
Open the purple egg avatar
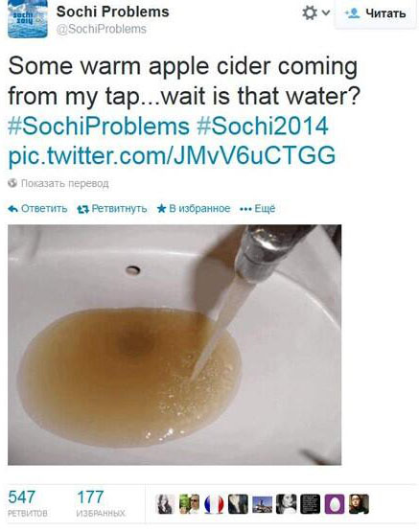[x=335, y=504]
